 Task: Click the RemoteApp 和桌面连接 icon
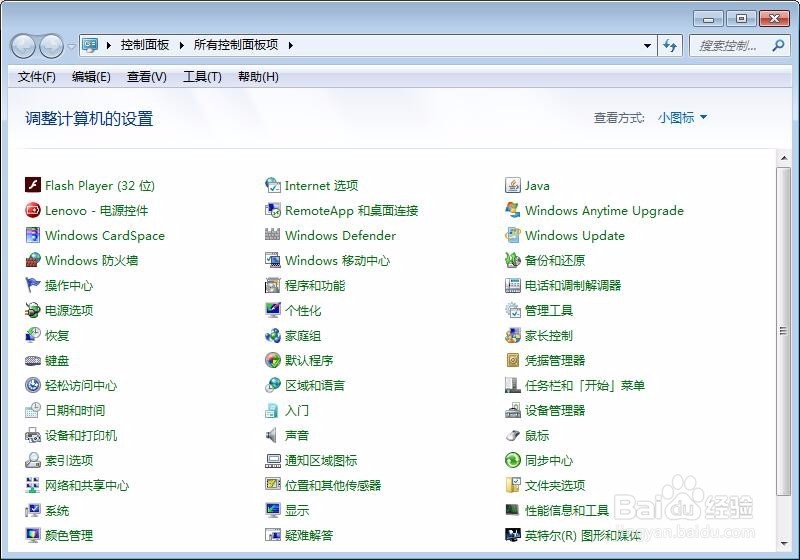273,210
